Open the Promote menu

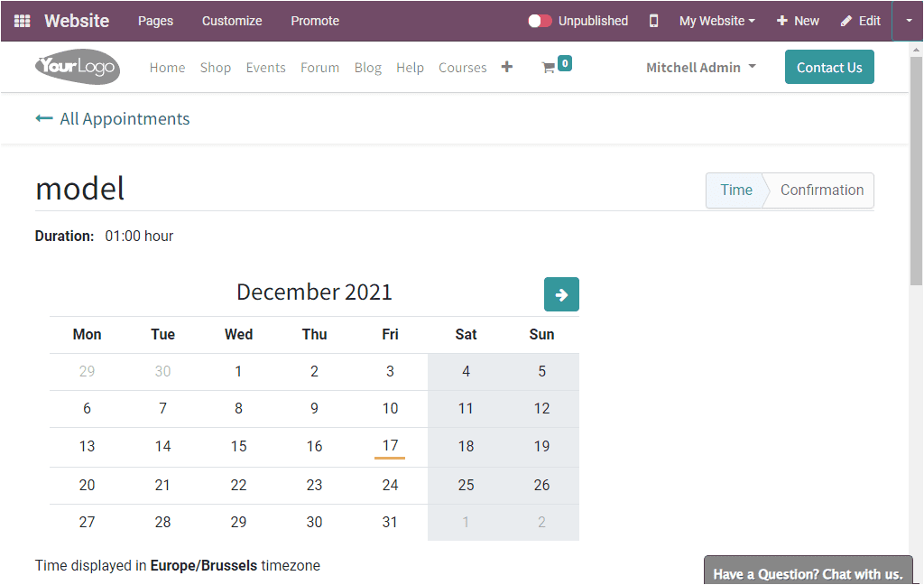pos(315,20)
